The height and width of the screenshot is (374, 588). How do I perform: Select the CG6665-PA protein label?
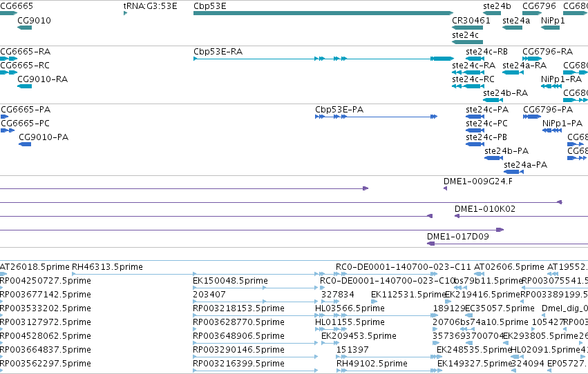26,109
